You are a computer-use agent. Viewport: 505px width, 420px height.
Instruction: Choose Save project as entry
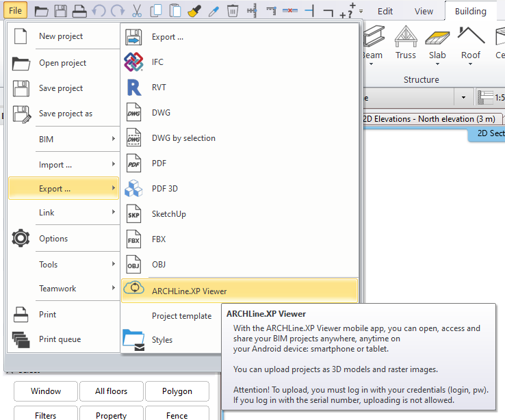coord(64,114)
